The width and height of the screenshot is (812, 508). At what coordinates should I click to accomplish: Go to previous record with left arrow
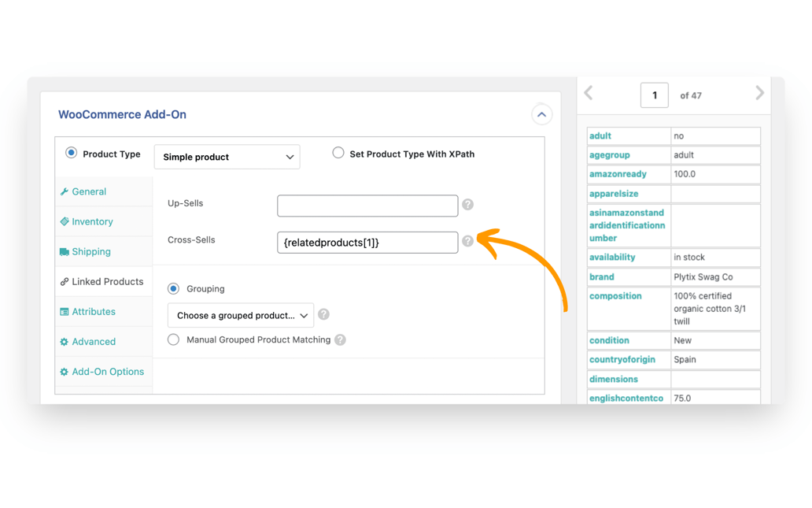pos(589,92)
